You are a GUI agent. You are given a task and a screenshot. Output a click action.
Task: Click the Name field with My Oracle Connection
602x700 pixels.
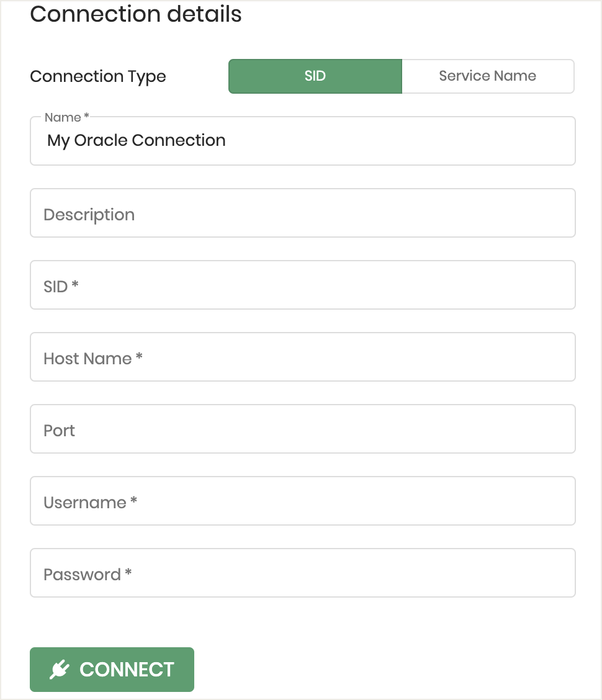(x=303, y=141)
